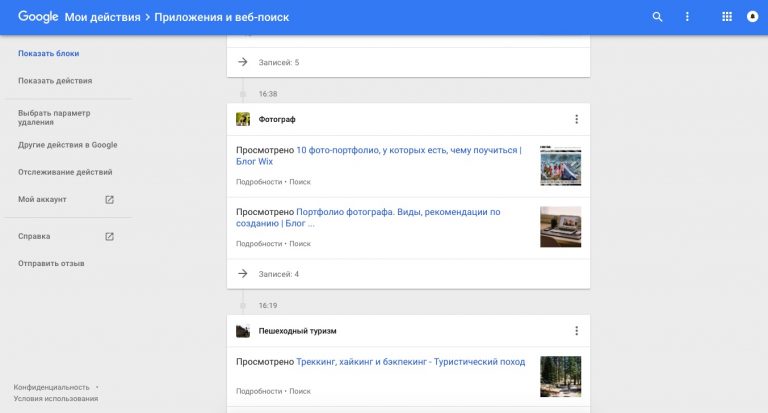
Task: Click the search magnifier icon in header
Action: [657, 17]
